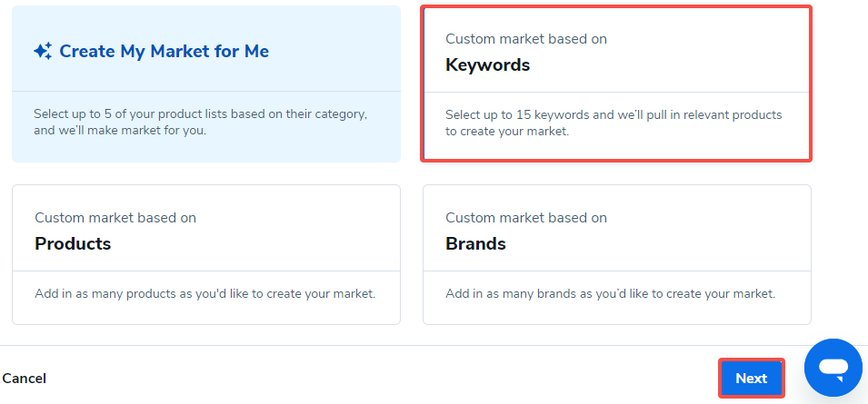Choose the Keywords custom market option
This screenshot has height=404, width=868.
tap(616, 84)
